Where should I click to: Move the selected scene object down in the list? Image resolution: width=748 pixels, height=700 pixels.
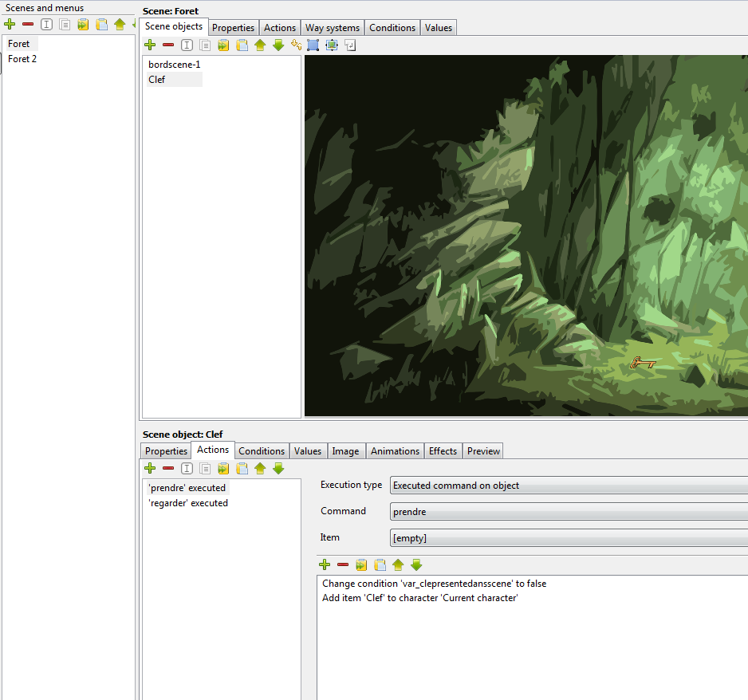pyautogui.click(x=278, y=45)
